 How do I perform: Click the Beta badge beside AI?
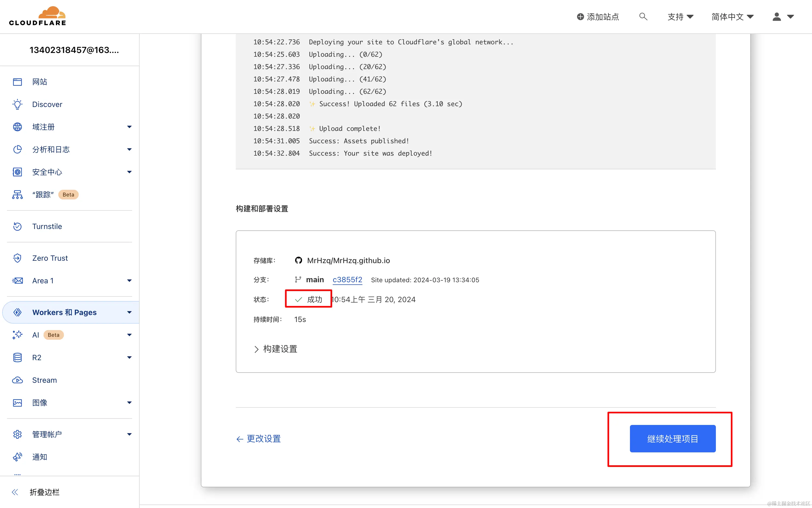[x=54, y=335]
